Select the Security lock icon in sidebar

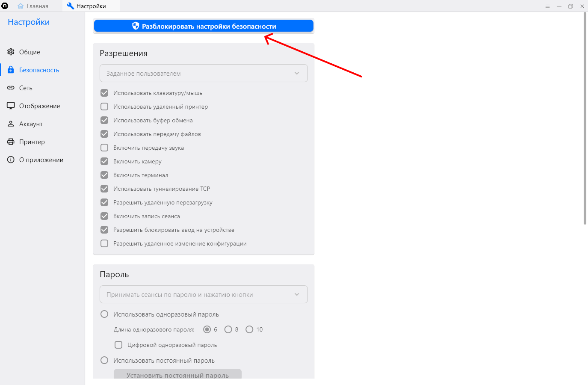tap(11, 70)
